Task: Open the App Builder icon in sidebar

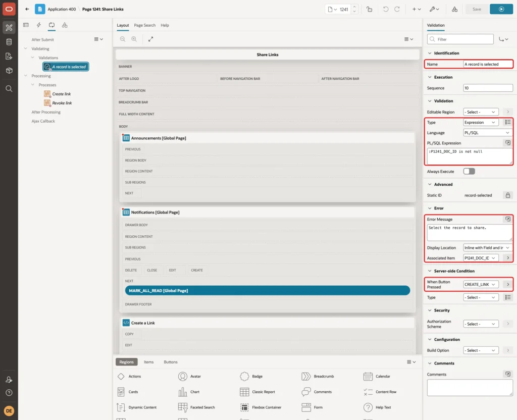Action: click(x=9, y=27)
